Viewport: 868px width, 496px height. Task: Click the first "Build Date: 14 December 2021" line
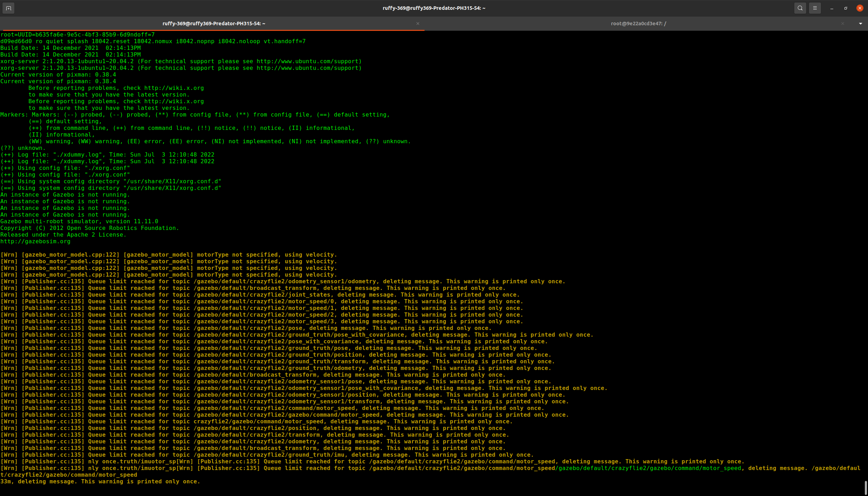[x=71, y=48]
